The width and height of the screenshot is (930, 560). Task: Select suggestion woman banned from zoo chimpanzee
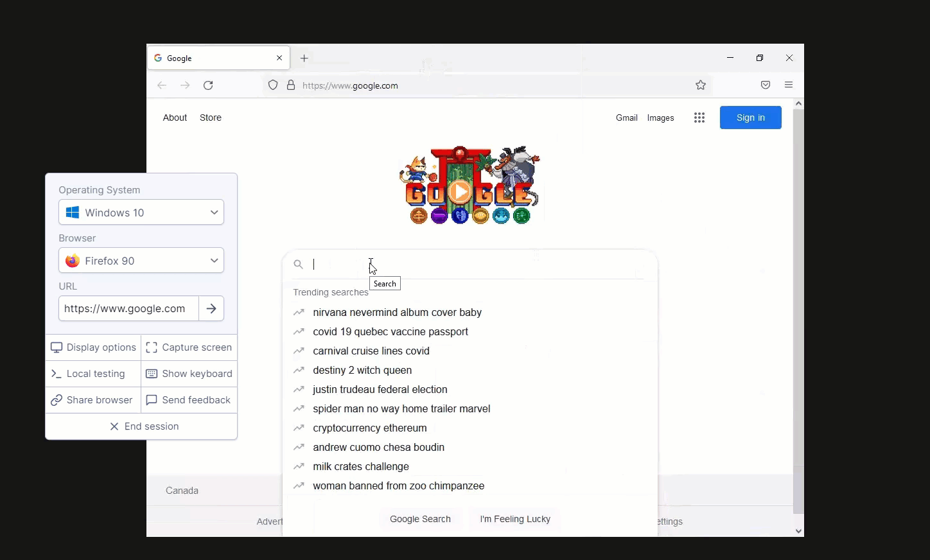pos(399,486)
